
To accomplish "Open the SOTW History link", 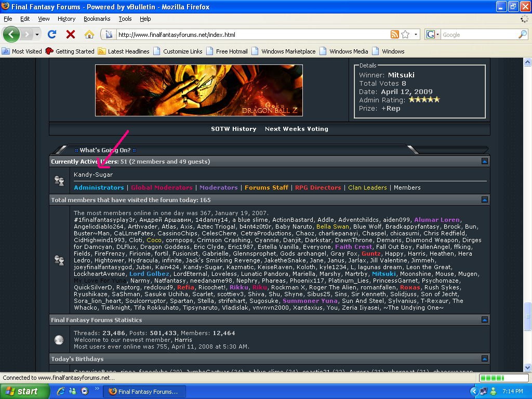I will 233,129.
